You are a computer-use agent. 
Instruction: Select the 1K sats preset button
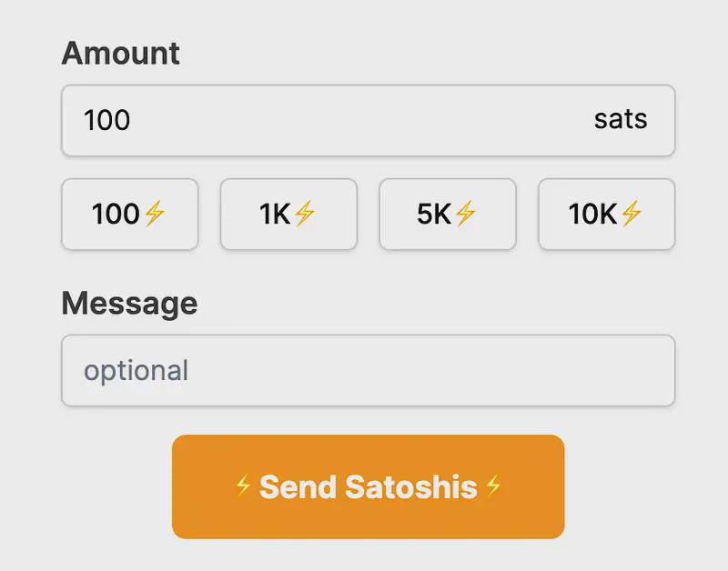coord(288,215)
